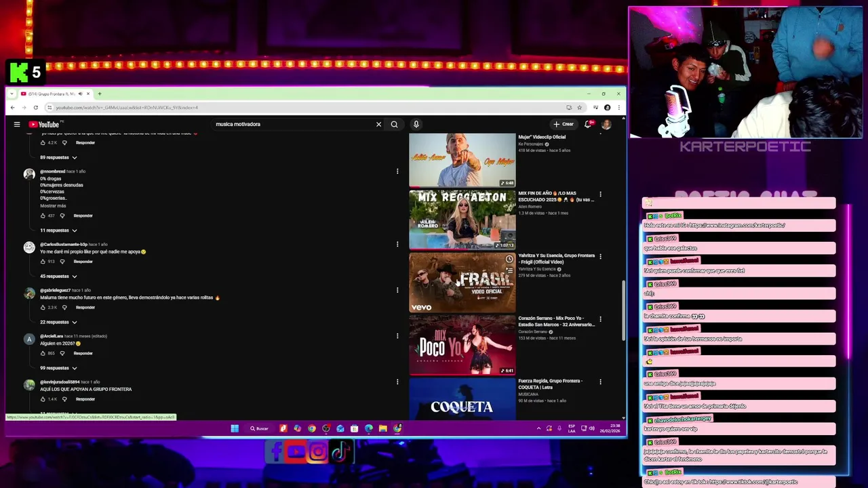Screen dimensions: 868x488
Task: Open options for Corazón Serrano Mix video
Action: [600, 319]
